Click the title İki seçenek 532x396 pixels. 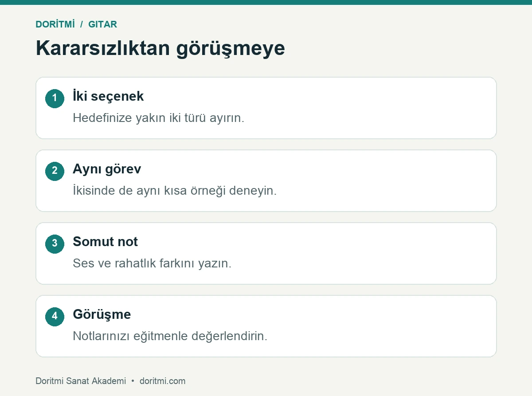point(108,96)
